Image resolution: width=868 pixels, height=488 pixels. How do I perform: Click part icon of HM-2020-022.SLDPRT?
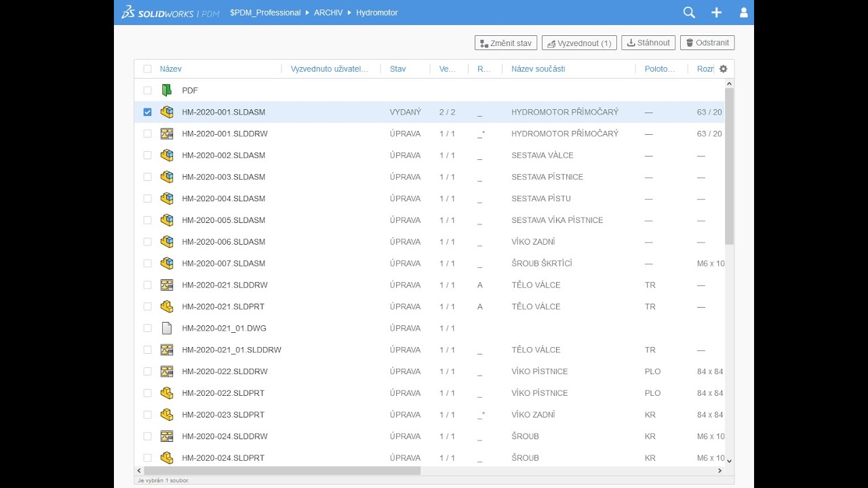pyautogui.click(x=167, y=393)
